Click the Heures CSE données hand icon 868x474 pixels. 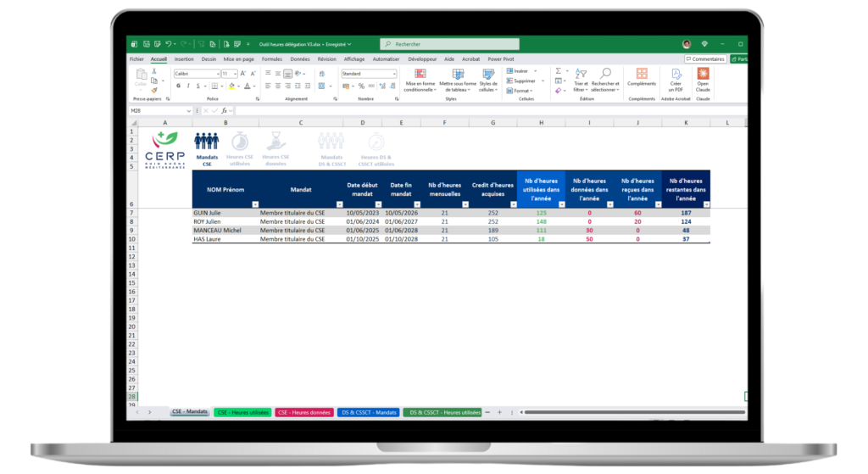click(275, 141)
